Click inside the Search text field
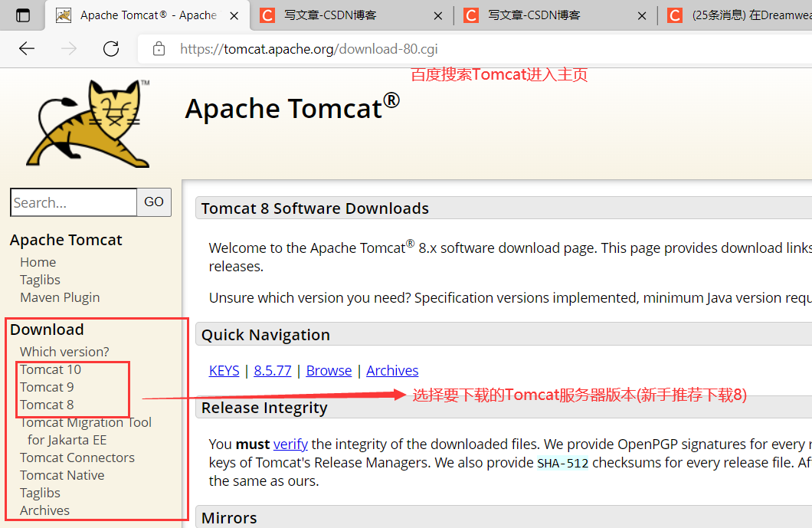This screenshot has width=812, height=528. pos(73,202)
